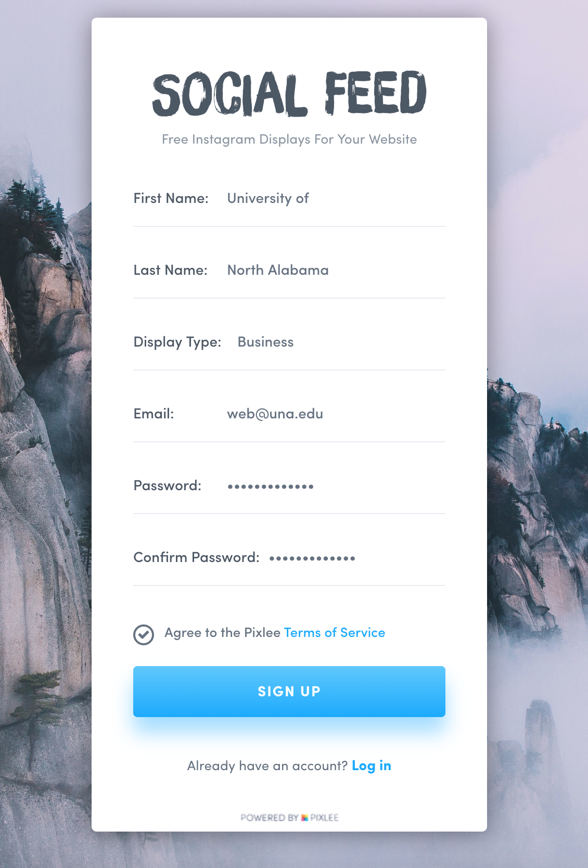Click the Email label
Screen dimensions: 588x868
coord(154,414)
